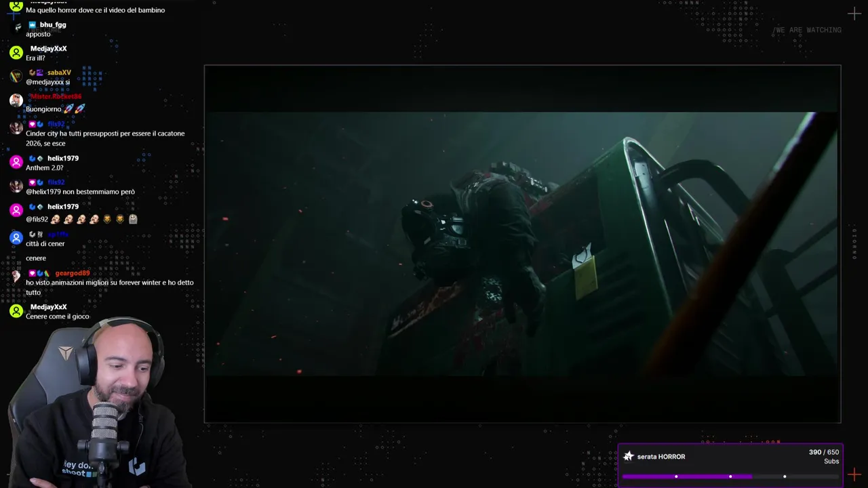Open the bhu_fgg username
Viewport: 868px width, 488px height.
pyautogui.click(x=53, y=25)
